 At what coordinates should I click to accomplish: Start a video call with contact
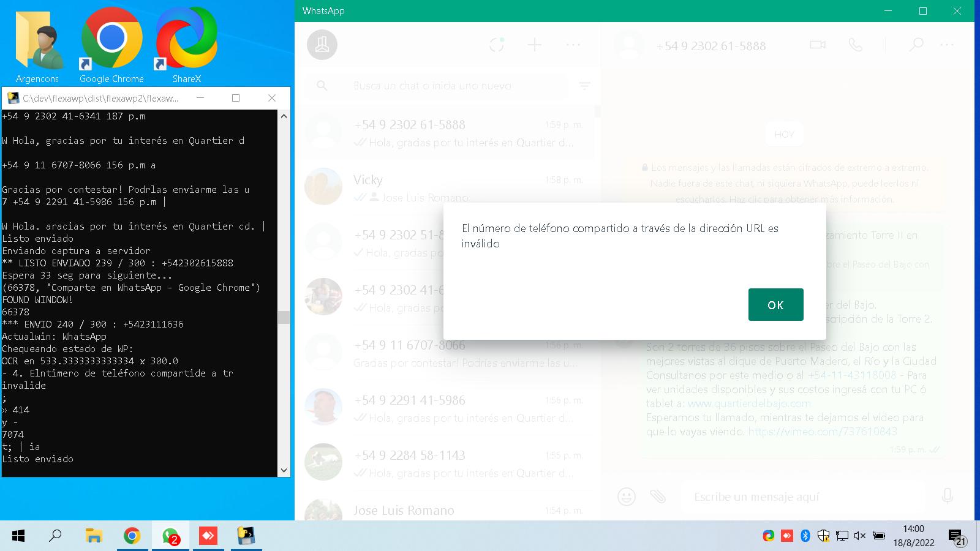pyautogui.click(x=818, y=45)
